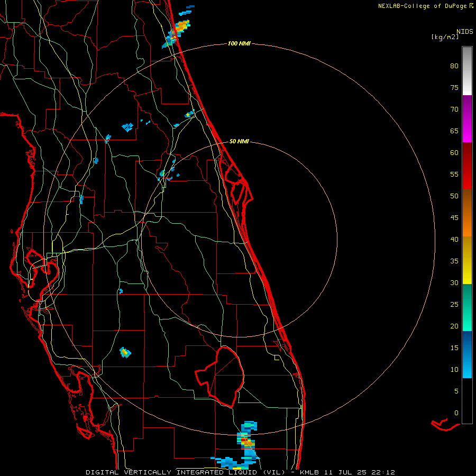Click the scale value 65

(454, 131)
